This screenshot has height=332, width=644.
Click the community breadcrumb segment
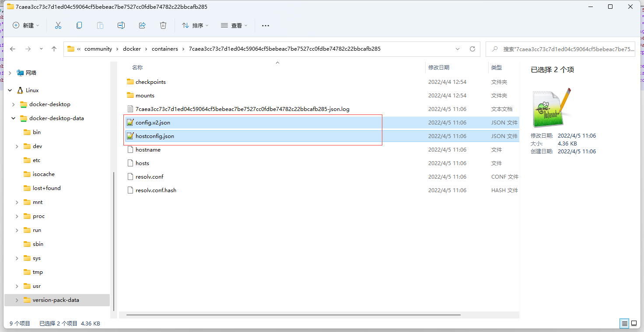click(x=98, y=49)
